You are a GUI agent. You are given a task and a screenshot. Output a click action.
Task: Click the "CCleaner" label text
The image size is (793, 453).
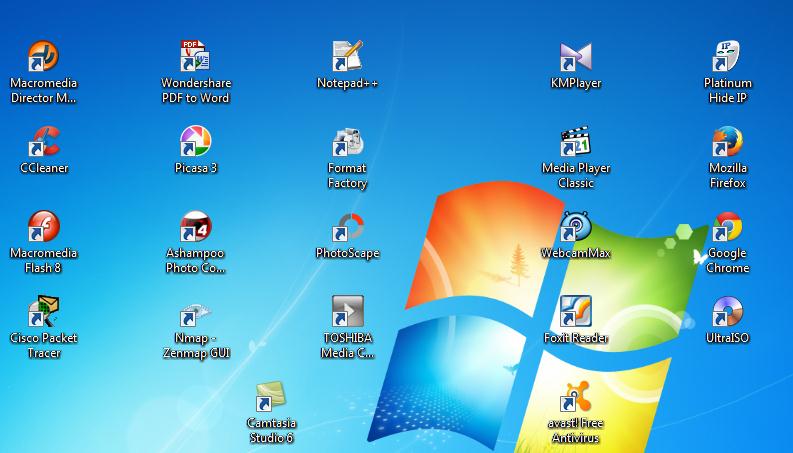[x=43, y=168]
